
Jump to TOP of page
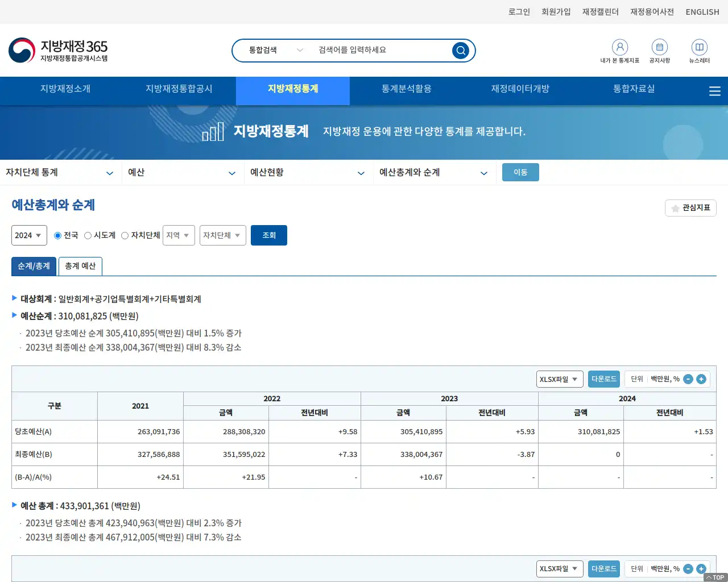(x=715, y=577)
